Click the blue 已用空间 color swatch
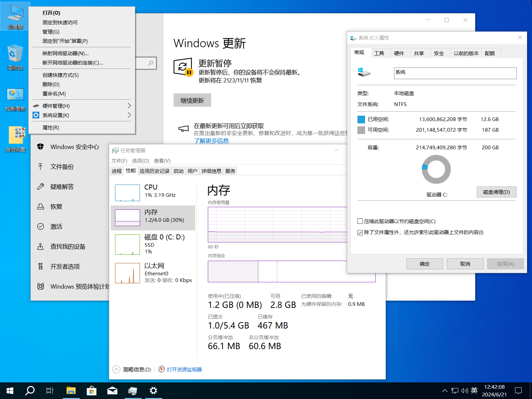Viewport: 532px width, 399px height. 361,119
